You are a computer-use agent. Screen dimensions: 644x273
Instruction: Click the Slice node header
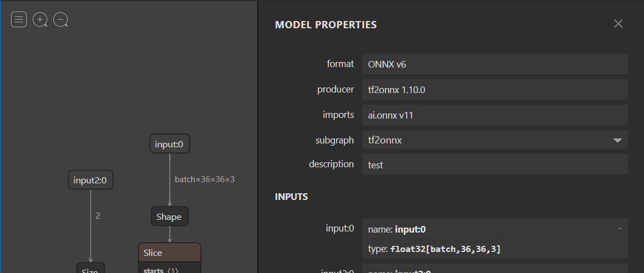tap(170, 253)
